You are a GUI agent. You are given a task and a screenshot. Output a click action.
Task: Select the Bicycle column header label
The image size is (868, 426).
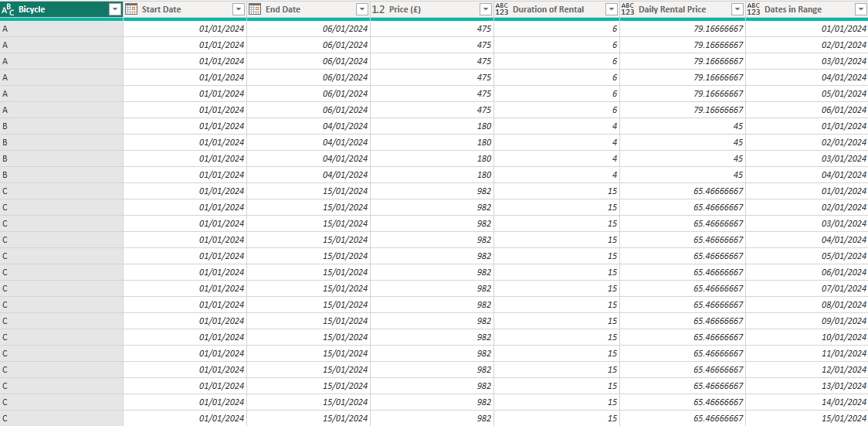(x=32, y=9)
